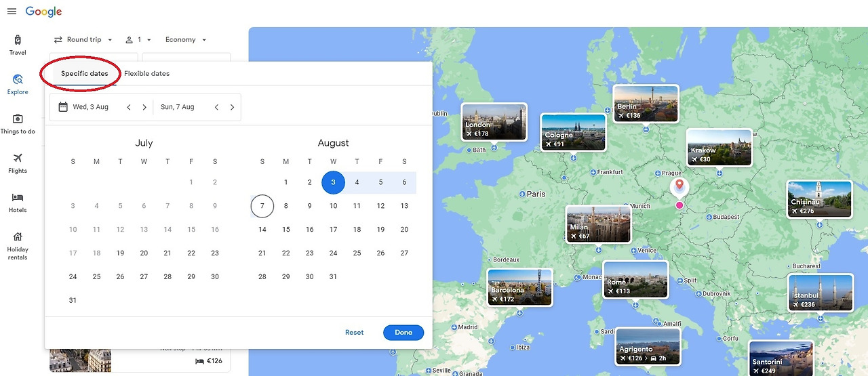Click the Split label on the map

[x=690, y=280]
